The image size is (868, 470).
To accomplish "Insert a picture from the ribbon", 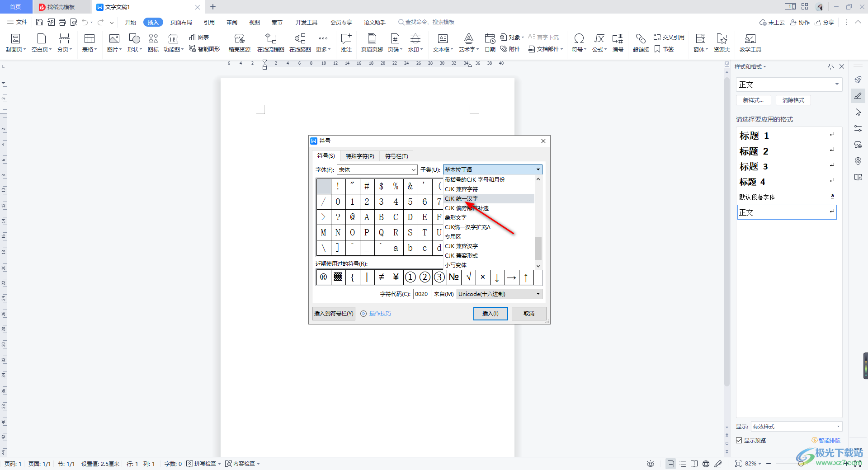I will pos(114,43).
